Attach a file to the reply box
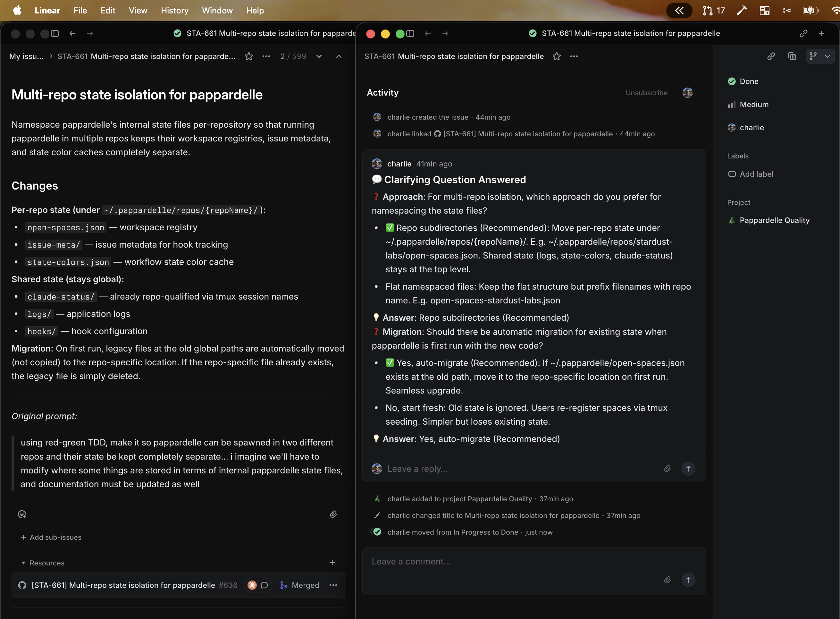840x619 pixels. [668, 468]
